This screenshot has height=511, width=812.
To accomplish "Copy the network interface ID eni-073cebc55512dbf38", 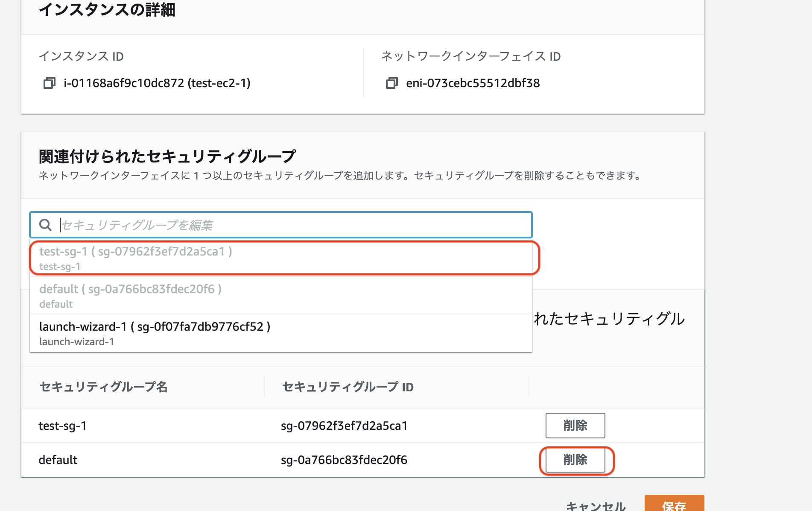I will click(x=391, y=84).
